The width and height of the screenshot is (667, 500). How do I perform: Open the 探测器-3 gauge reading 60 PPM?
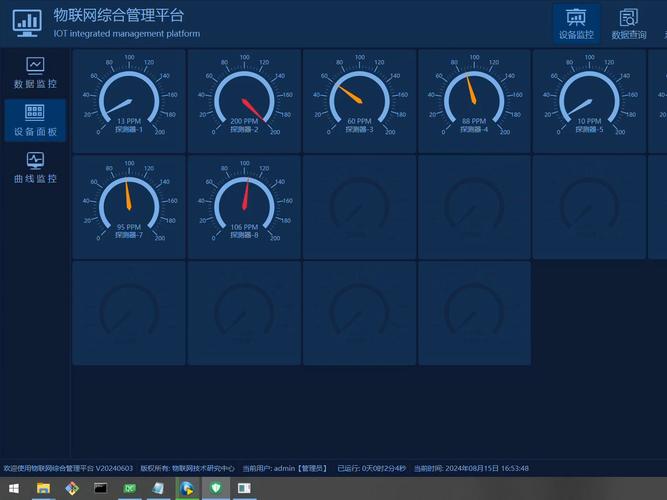pos(359,100)
